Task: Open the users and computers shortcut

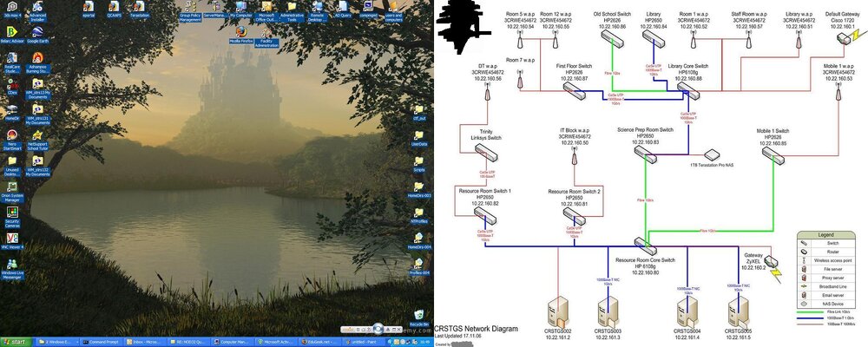Action: click(x=393, y=11)
